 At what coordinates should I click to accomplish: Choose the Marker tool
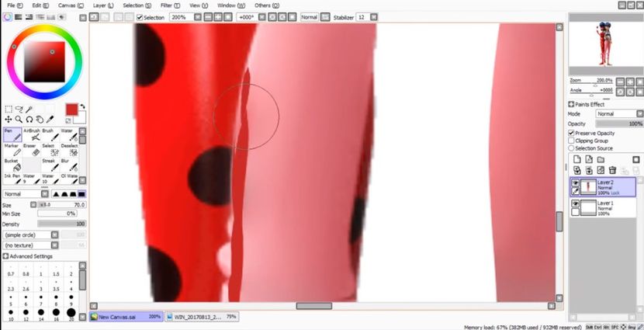tap(12, 150)
